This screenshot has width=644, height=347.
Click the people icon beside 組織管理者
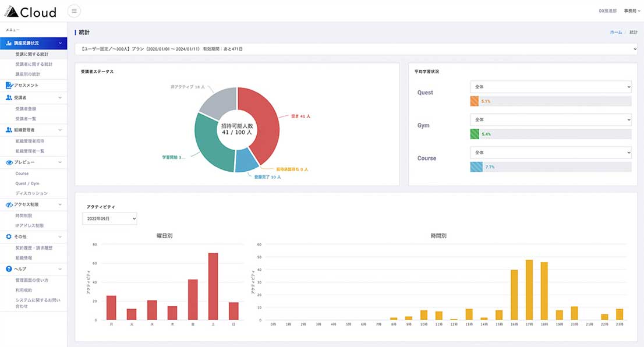point(9,130)
